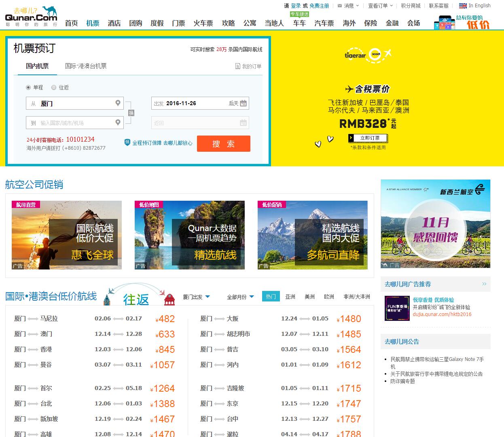Screen dimensions: 504x437
Task: Open Xiamen to Osaka ¥1480 fare
Action: [281, 319]
